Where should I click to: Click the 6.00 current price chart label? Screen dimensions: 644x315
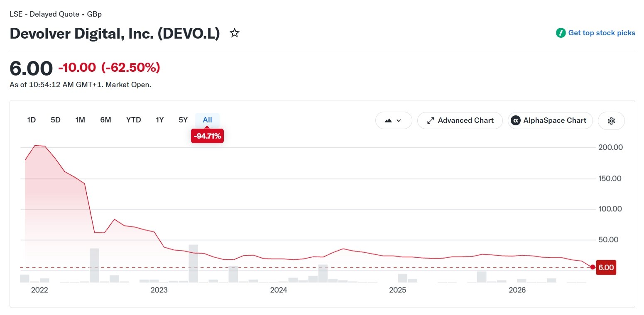coord(605,267)
